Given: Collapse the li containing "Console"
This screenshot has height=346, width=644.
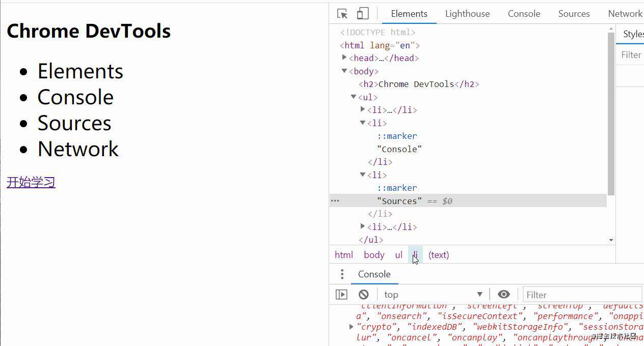Looking at the screenshot, I should 363,123.
